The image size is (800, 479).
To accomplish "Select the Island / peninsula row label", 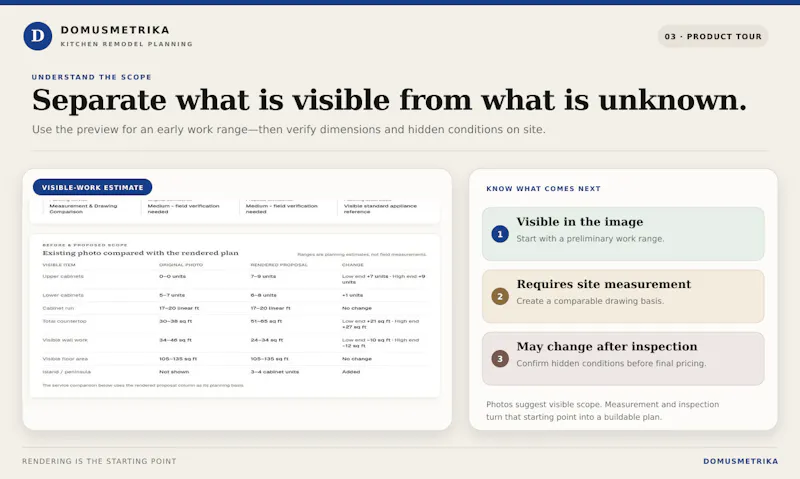I will [x=66, y=372].
